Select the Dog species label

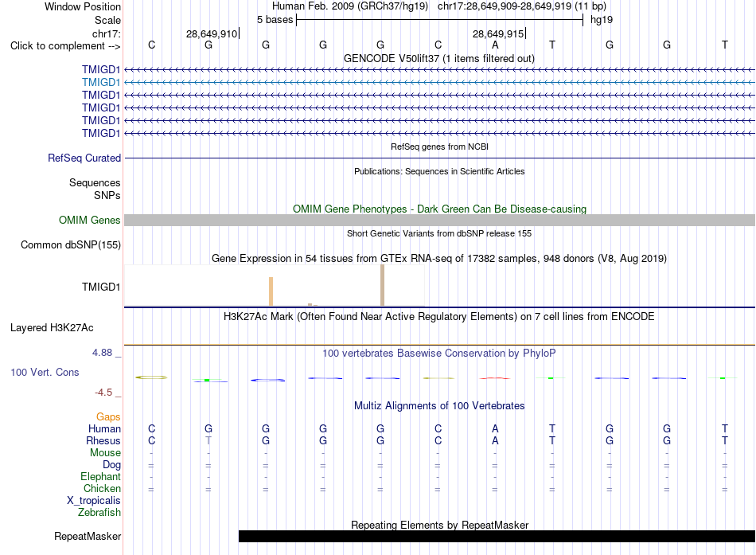(x=112, y=465)
